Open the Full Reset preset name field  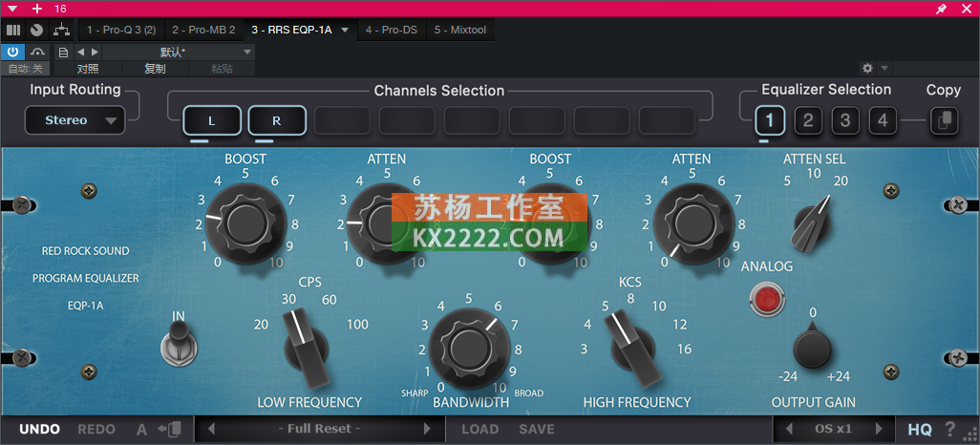(319, 430)
